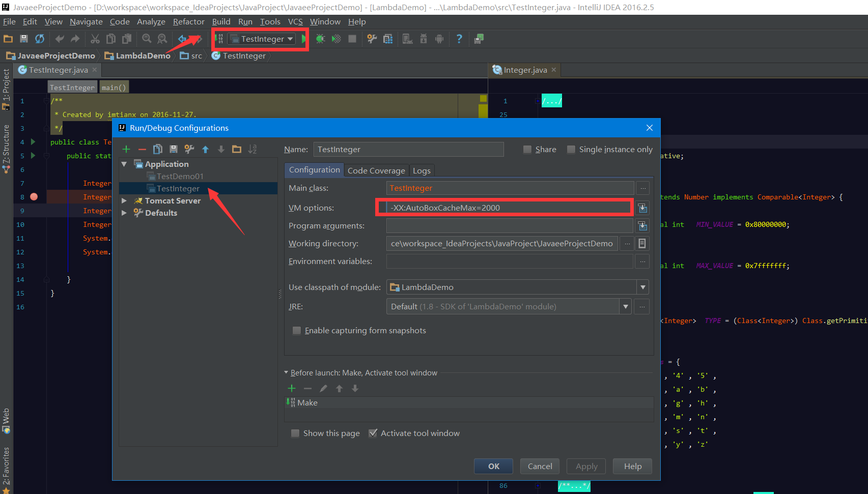Open Use classpath of module dropdown
Image resolution: width=868 pixels, height=494 pixels.
643,287
